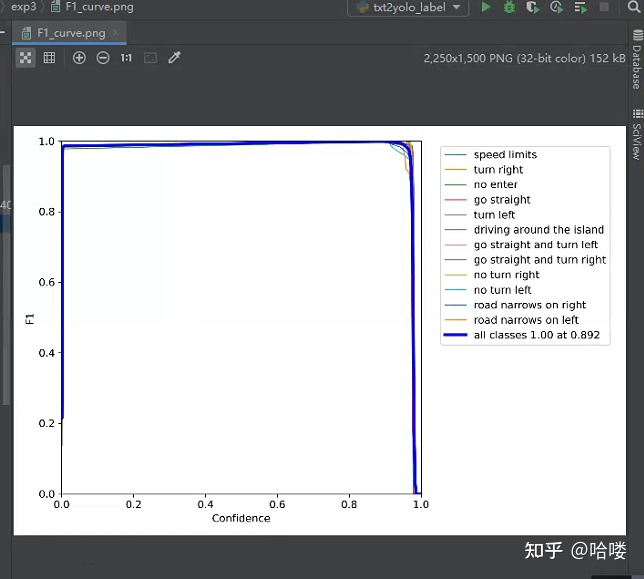Close the F1_curve.png tab
Image resolution: width=644 pixels, height=579 pixels.
tap(116, 33)
